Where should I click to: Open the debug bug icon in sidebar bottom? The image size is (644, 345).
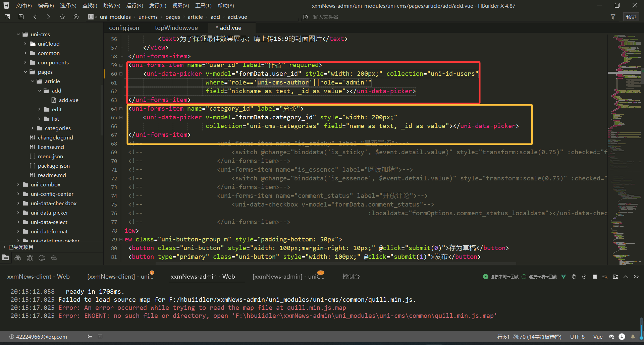point(30,258)
